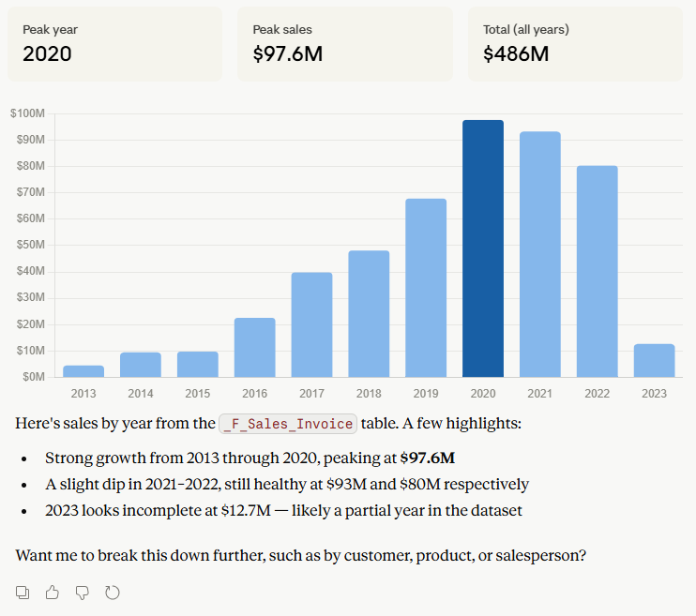Click the Peak sales $97.6M card

pyautogui.click(x=345, y=44)
